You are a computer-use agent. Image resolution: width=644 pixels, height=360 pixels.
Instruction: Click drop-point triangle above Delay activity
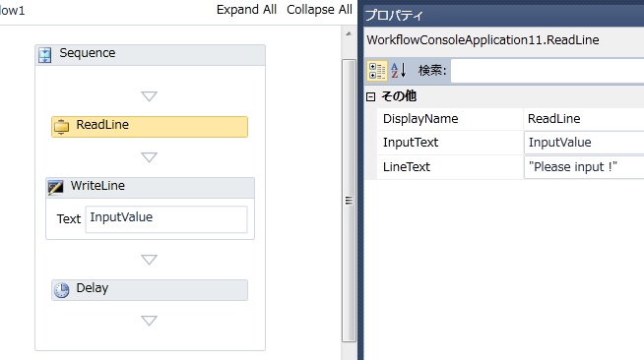[149, 260]
